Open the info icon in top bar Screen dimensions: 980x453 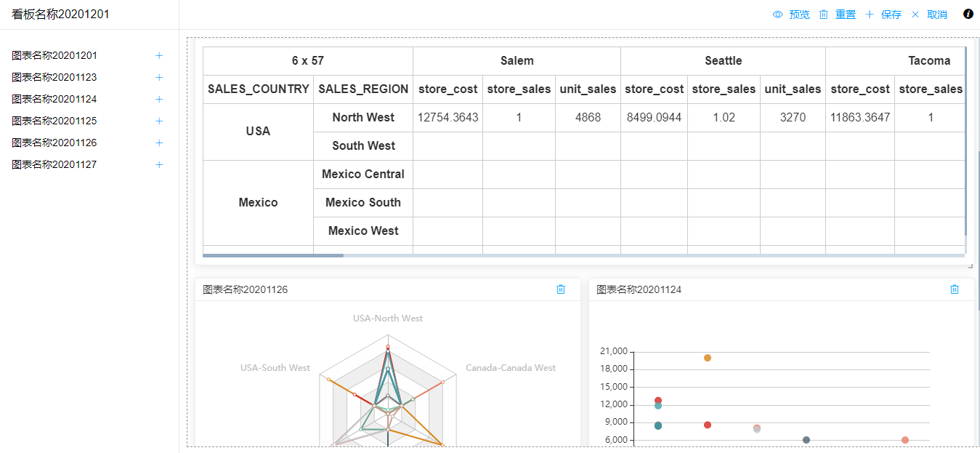tap(968, 14)
